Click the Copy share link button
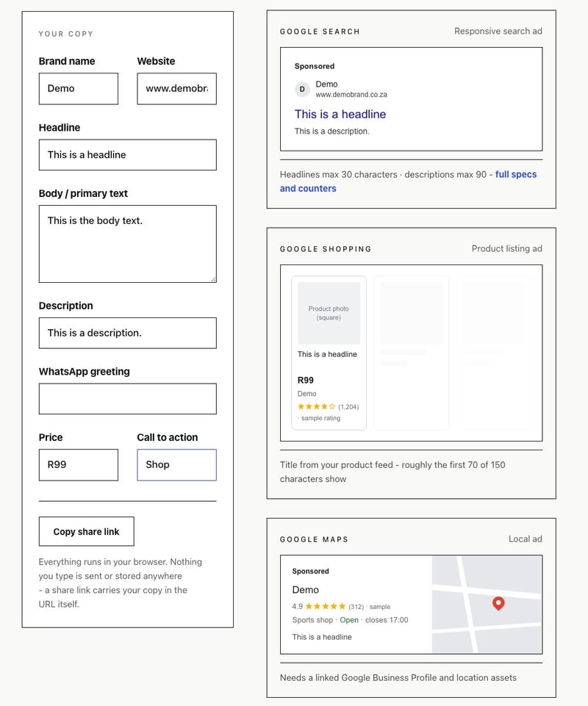This screenshot has width=588, height=706. point(87,531)
